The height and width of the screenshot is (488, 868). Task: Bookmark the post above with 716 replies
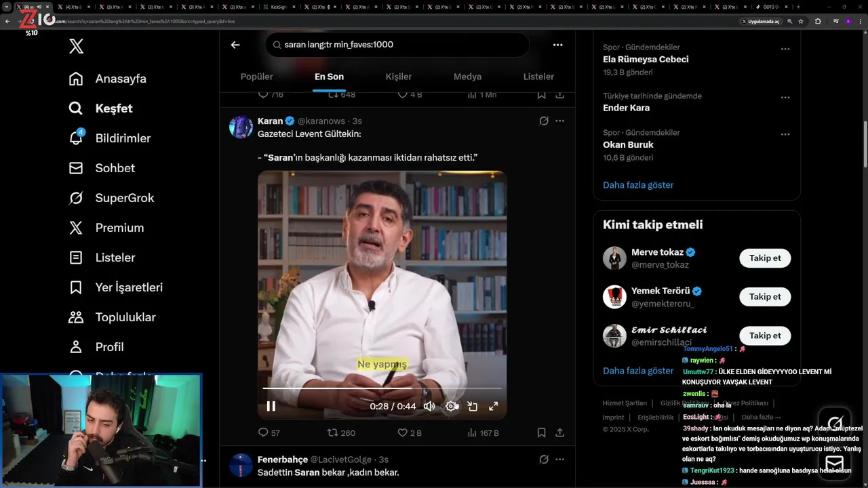pos(541,95)
